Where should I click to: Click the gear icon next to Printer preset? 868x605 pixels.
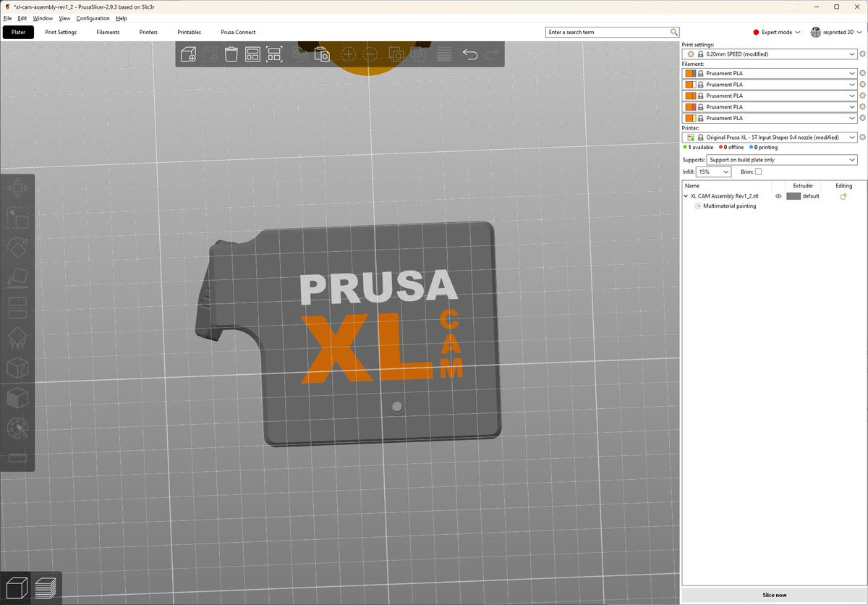862,137
